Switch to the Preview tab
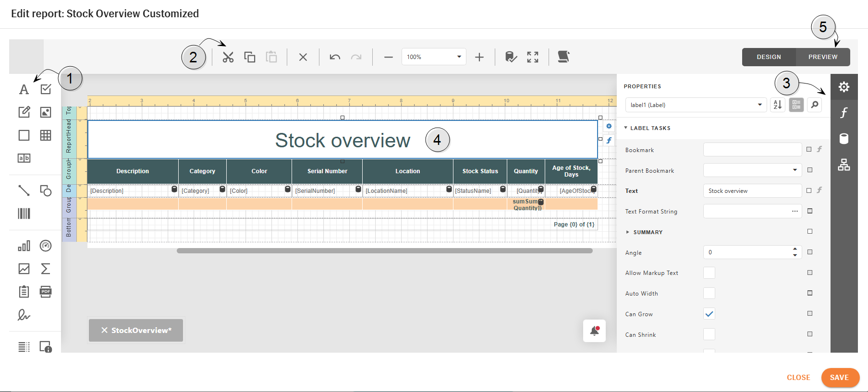The width and height of the screenshot is (868, 392). (x=822, y=57)
